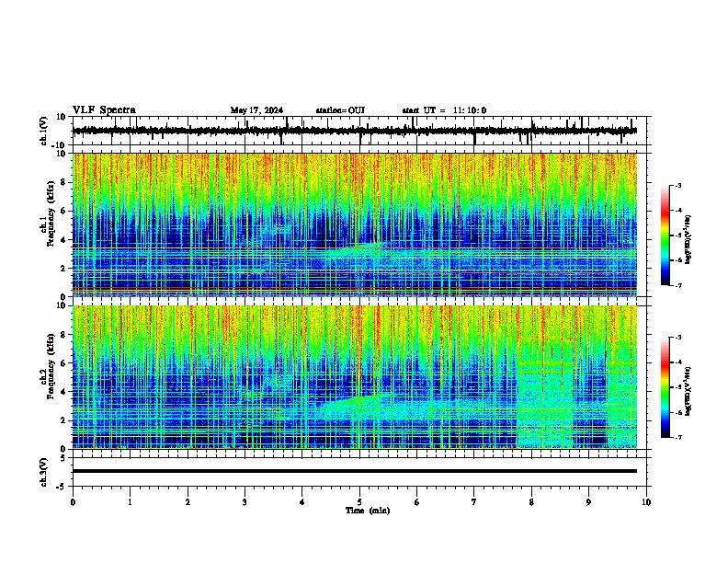Screen dimensions: 728x563
Task: Click time axis tick label '0'
Action: click(73, 502)
